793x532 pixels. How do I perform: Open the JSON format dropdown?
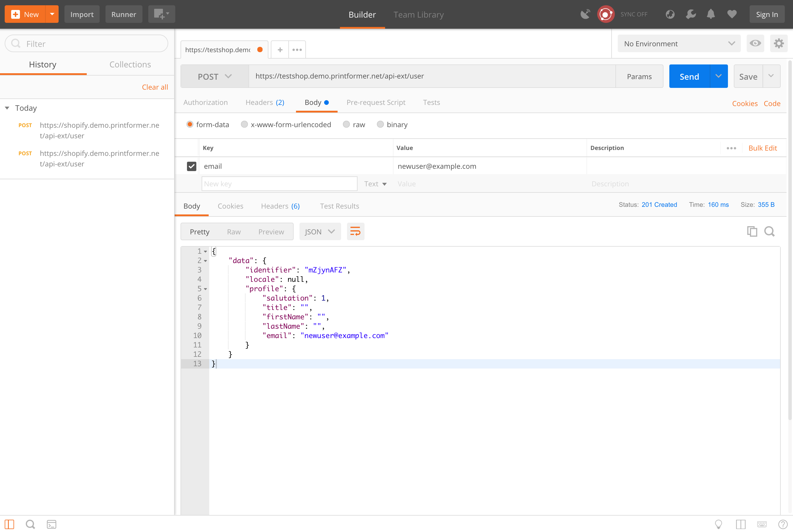(320, 232)
